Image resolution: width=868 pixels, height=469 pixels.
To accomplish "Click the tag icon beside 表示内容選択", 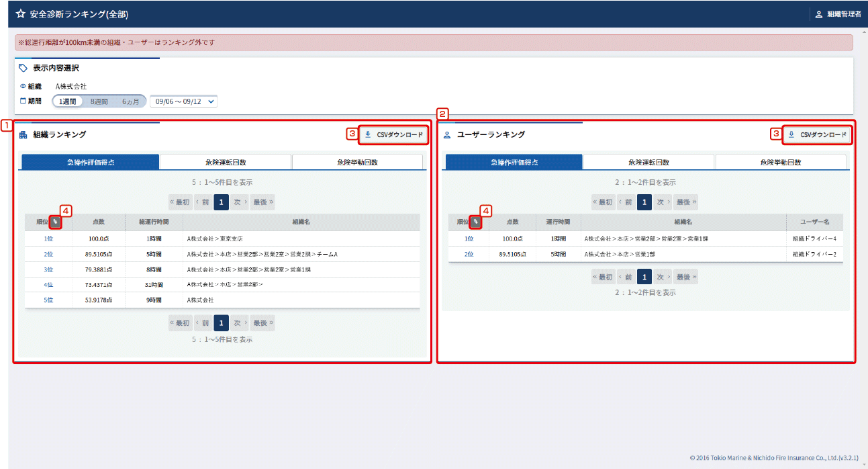I will point(23,68).
